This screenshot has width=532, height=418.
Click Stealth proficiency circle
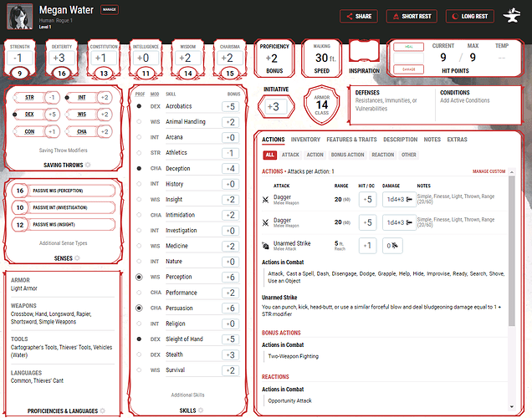[x=139, y=354]
